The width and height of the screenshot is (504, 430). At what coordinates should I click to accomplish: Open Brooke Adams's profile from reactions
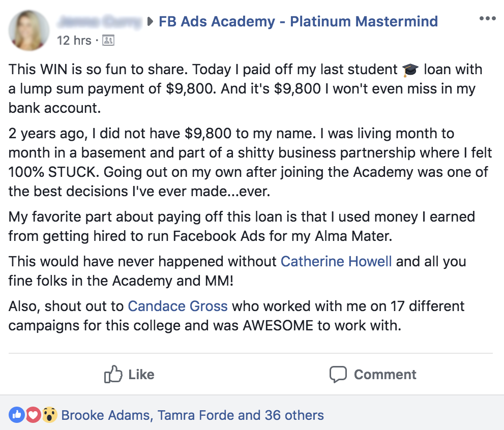click(x=106, y=415)
